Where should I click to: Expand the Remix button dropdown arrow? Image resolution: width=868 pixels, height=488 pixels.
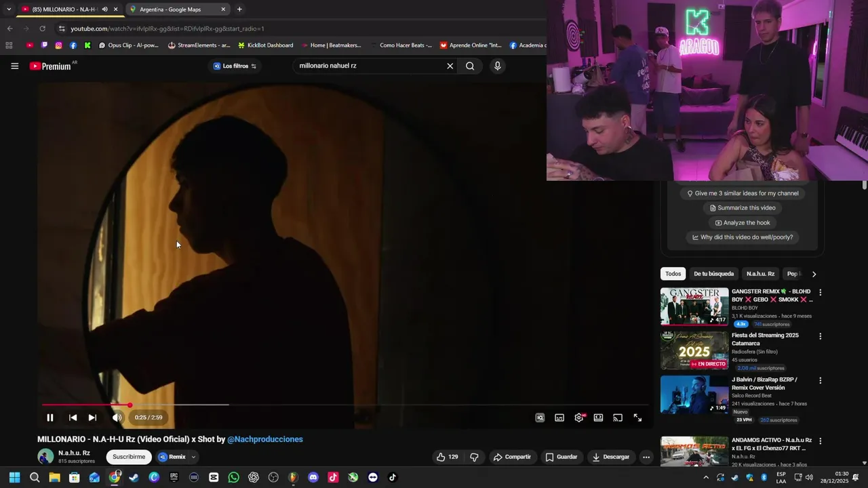pyautogui.click(x=193, y=457)
